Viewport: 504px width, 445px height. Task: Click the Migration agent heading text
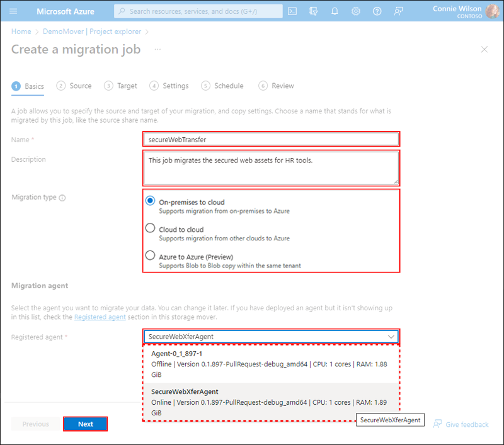tap(40, 285)
